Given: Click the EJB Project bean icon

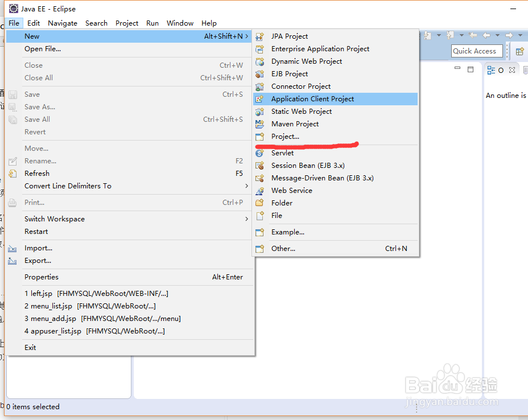Looking at the screenshot, I should 259,74.
